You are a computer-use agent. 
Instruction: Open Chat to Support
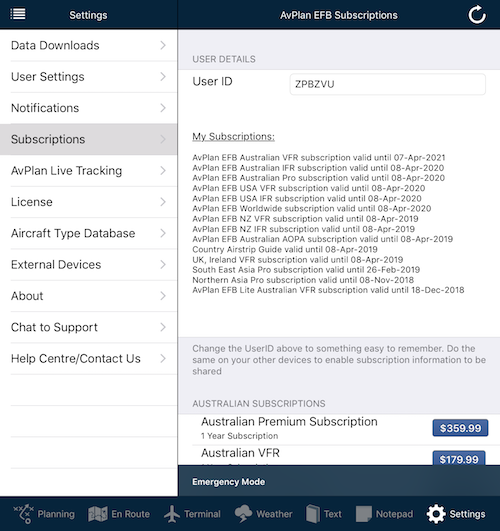(89, 327)
